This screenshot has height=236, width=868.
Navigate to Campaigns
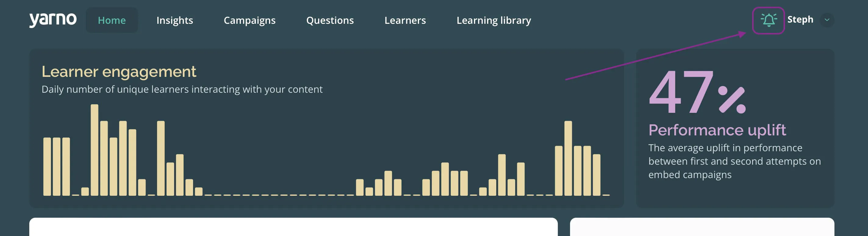pyautogui.click(x=249, y=20)
